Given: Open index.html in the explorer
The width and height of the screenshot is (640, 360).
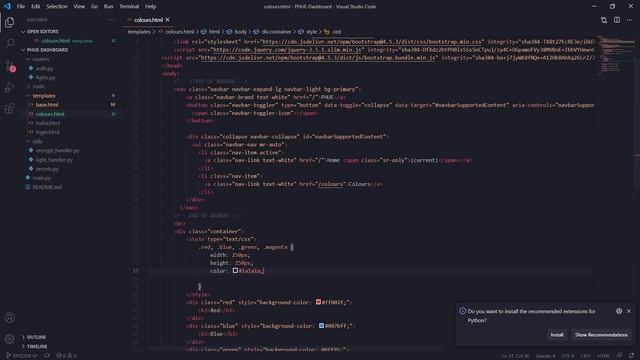Looking at the screenshot, I should pos(48,123).
